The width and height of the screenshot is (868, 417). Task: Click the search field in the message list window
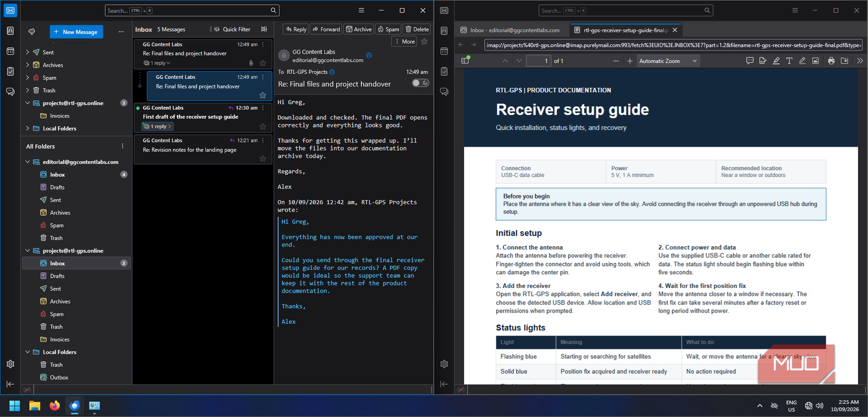pyautogui.click(x=192, y=11)
